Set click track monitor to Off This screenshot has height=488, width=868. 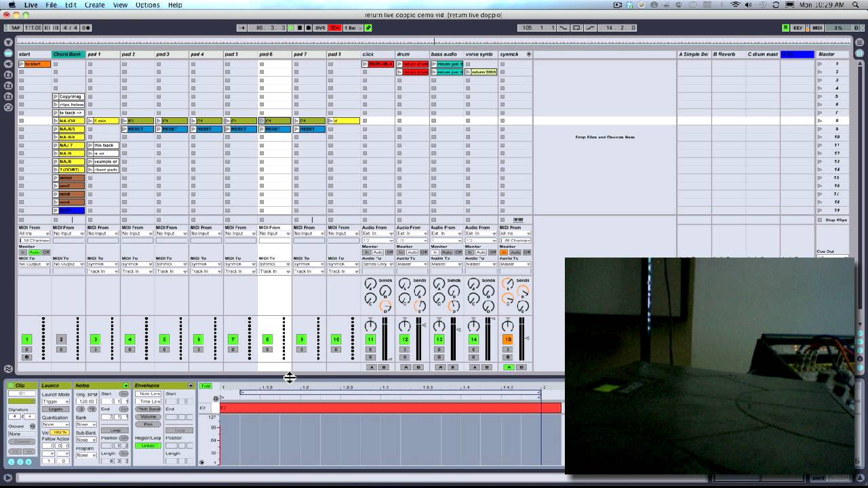click(389, 252)
